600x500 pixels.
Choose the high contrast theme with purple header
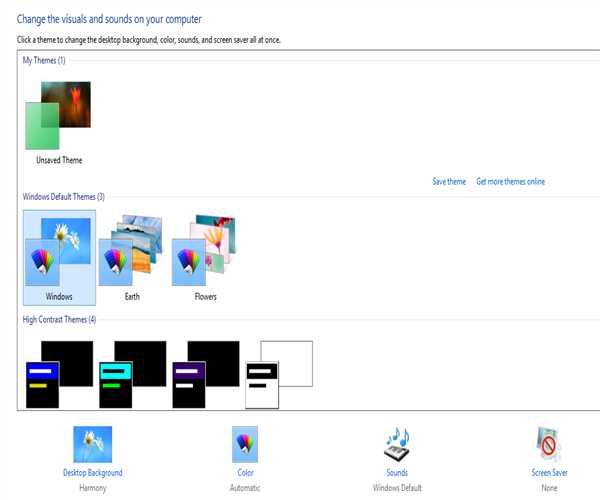[x=205, y=374]
